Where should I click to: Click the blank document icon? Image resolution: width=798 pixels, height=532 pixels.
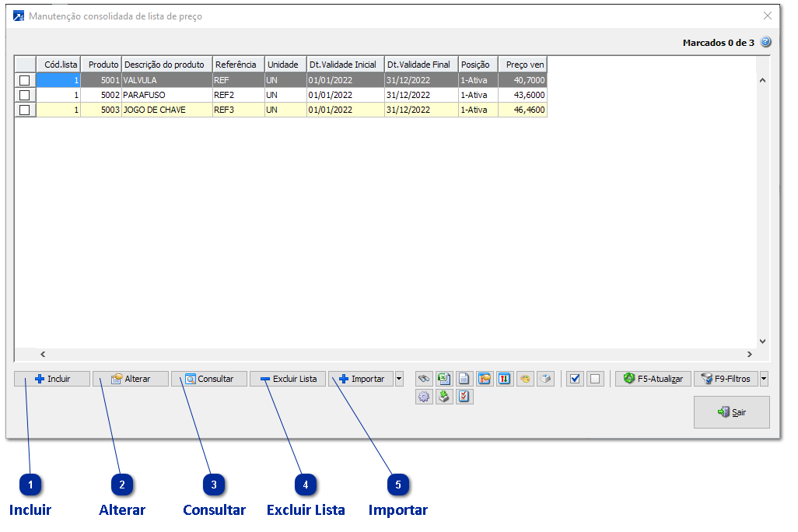coord(464,379)
